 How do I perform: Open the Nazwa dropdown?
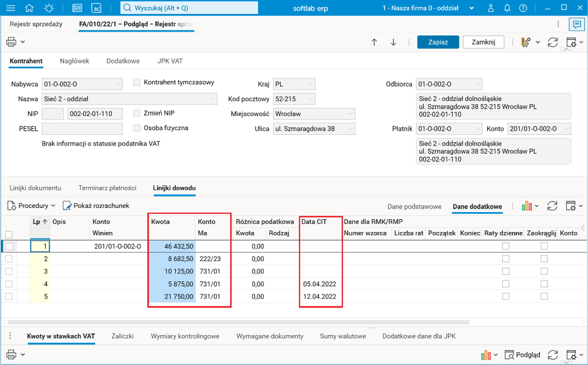pos(213,99)
